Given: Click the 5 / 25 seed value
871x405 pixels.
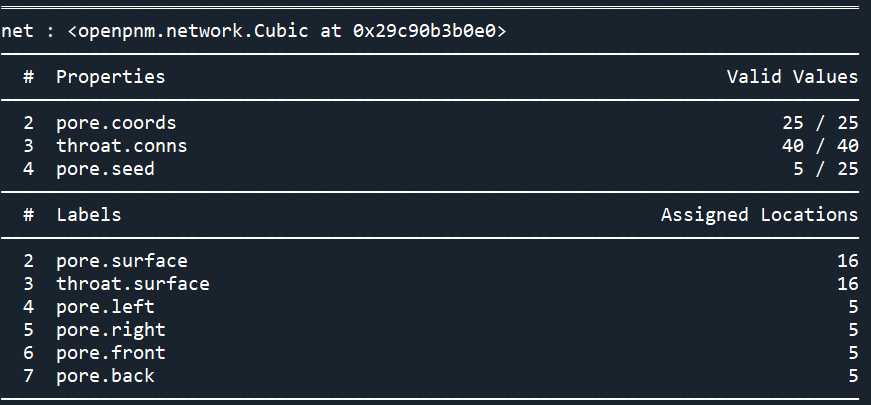Looking at the screenshot, I should (826, 169).
